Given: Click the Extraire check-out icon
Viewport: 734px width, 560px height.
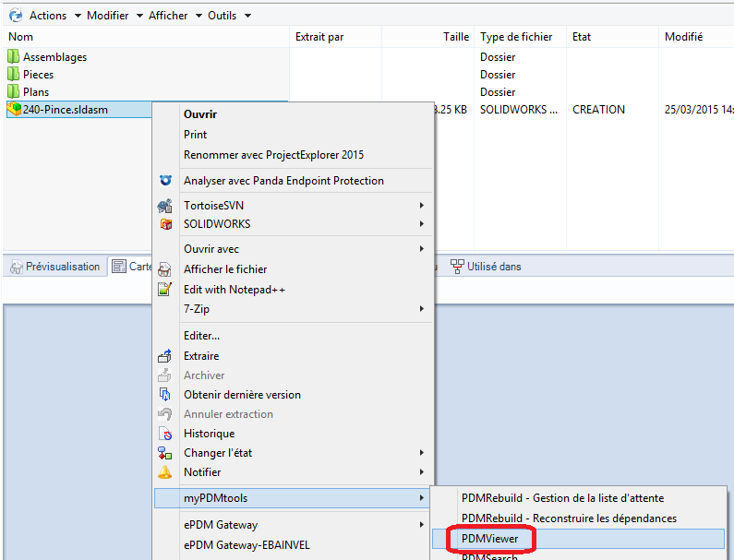Looking at the screenshot, I should (164, 356).
